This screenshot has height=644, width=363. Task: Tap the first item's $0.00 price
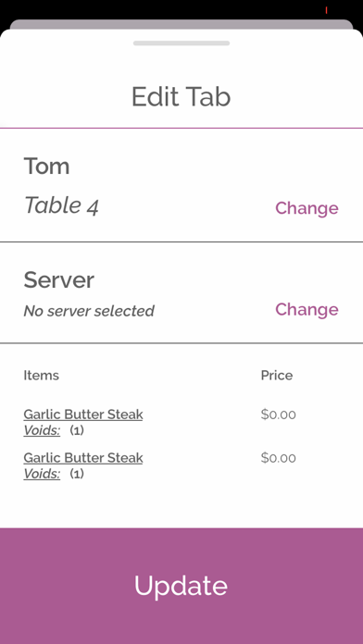[x=279, y=415]
